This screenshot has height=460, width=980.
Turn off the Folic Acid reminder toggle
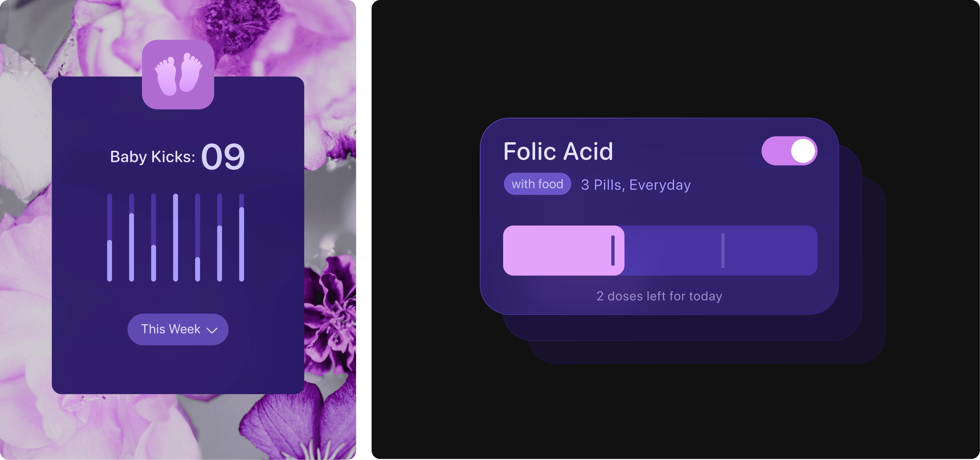pyautogui.click(x=790, y=151)
